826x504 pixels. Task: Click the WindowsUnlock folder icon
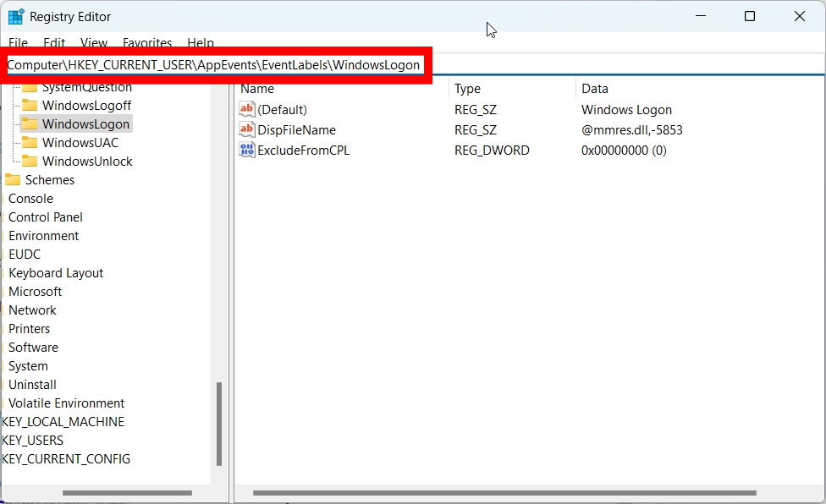tap(30, 161)
